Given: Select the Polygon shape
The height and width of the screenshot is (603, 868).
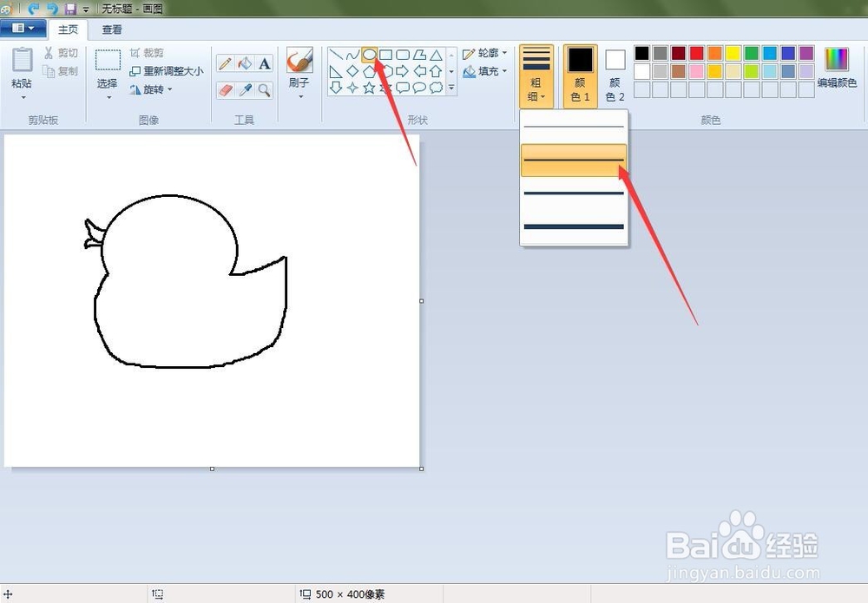Looking at the screenshot, I should tap(419, 55).
